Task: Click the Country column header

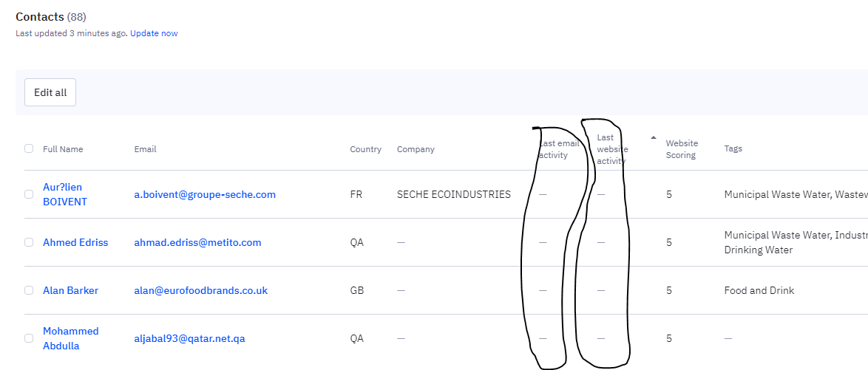Action: [365, 148]
